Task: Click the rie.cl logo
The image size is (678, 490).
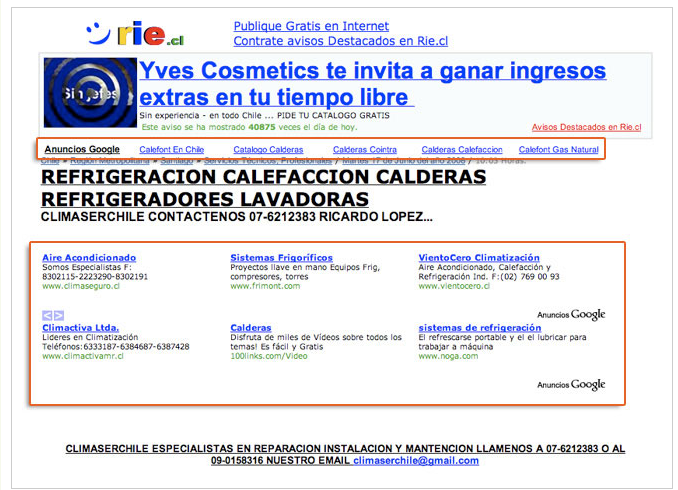Action: (x=135, y=33)
